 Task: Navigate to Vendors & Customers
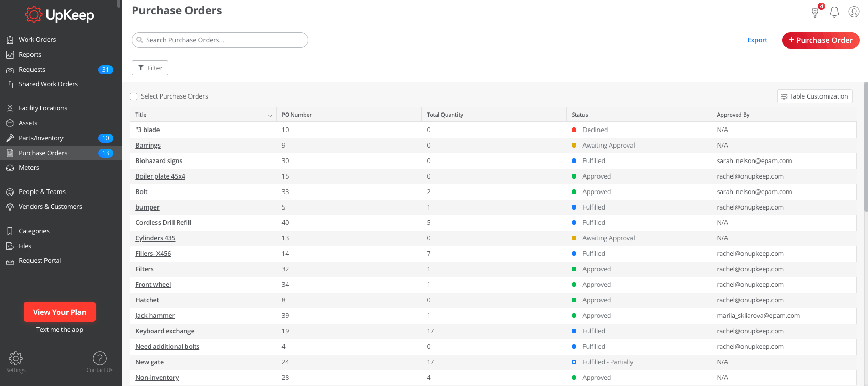coord(50,207)
